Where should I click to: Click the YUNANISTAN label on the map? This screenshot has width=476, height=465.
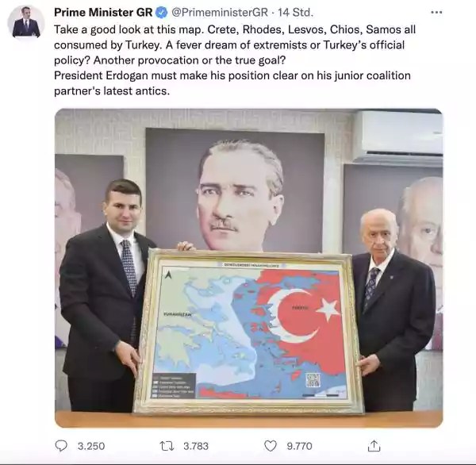coord(178,314)
